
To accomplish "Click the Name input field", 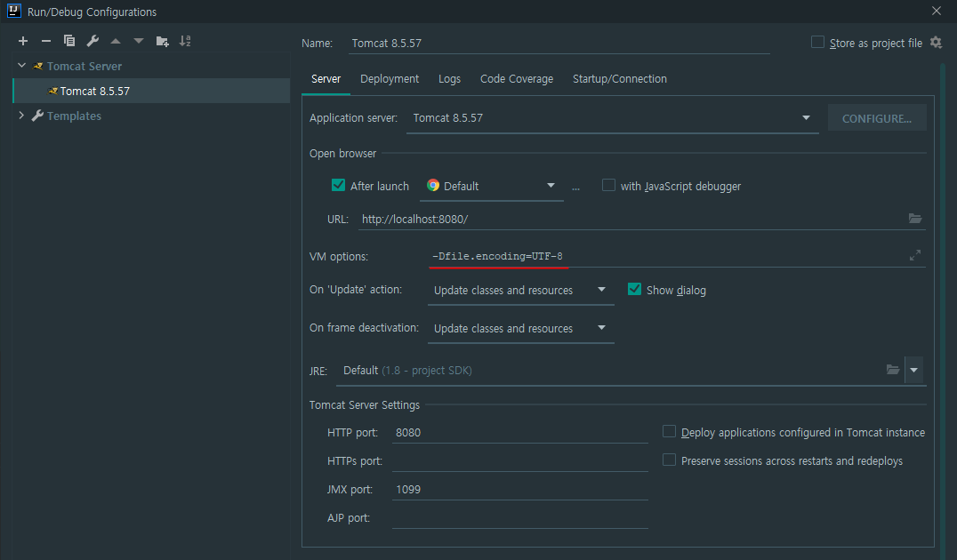I will 559,43.
